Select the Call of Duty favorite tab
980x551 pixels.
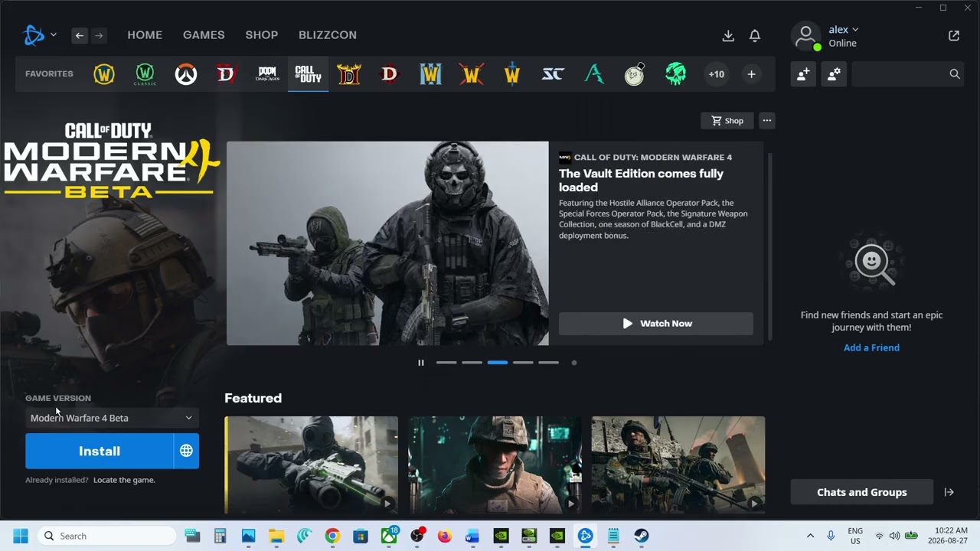308,74
